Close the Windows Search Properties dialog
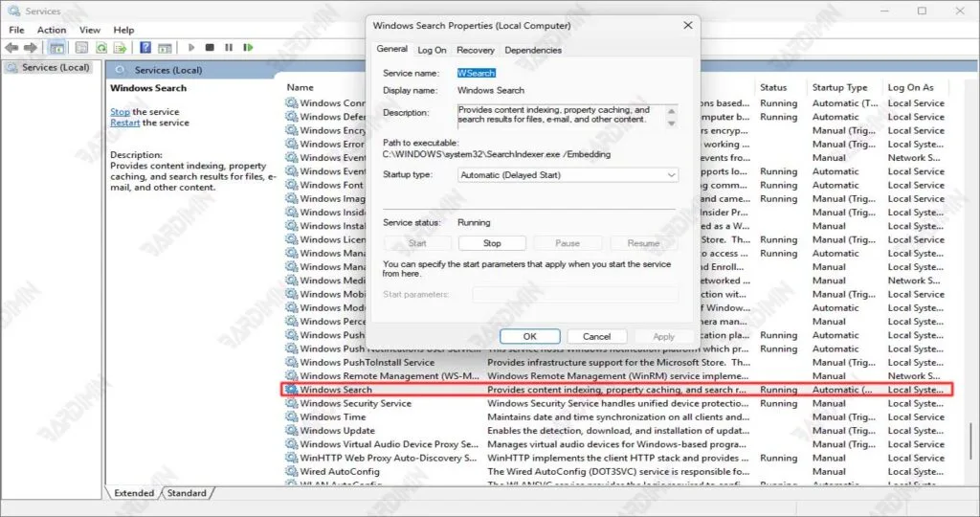Image resolution: width=980 pixels, height=517 pixels. (687, 26)
